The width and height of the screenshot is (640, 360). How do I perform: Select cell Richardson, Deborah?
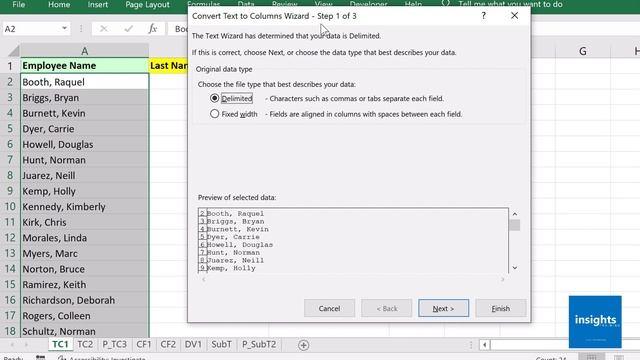(x=84, y=300)
